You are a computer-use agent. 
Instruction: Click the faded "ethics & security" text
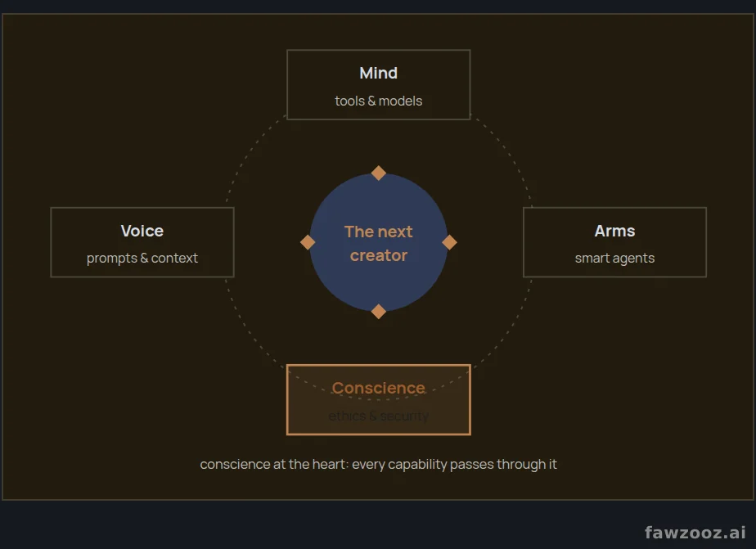[379, 416]
